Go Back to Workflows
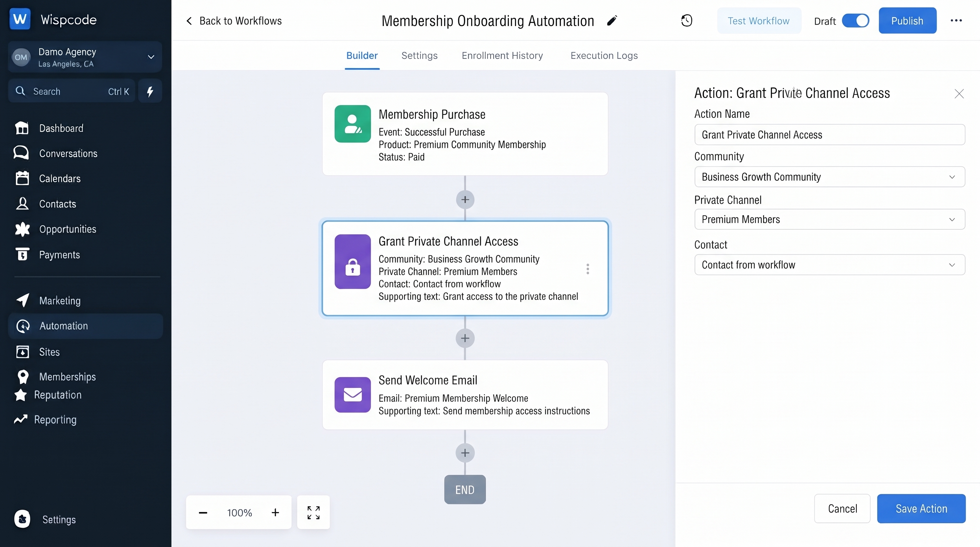The width and height of the screenshot is (980, 547). coord(234,21)
